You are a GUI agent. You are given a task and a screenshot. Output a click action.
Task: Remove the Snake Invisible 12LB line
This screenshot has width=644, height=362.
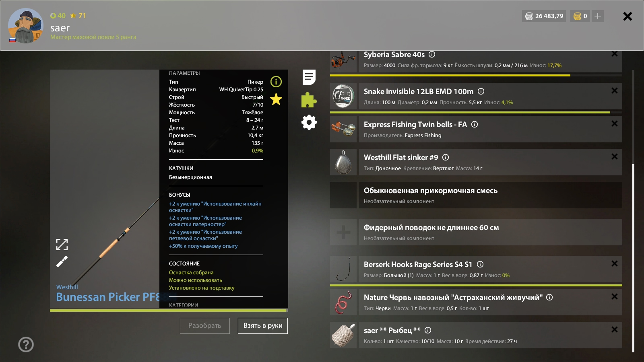(x=614, y=91)
